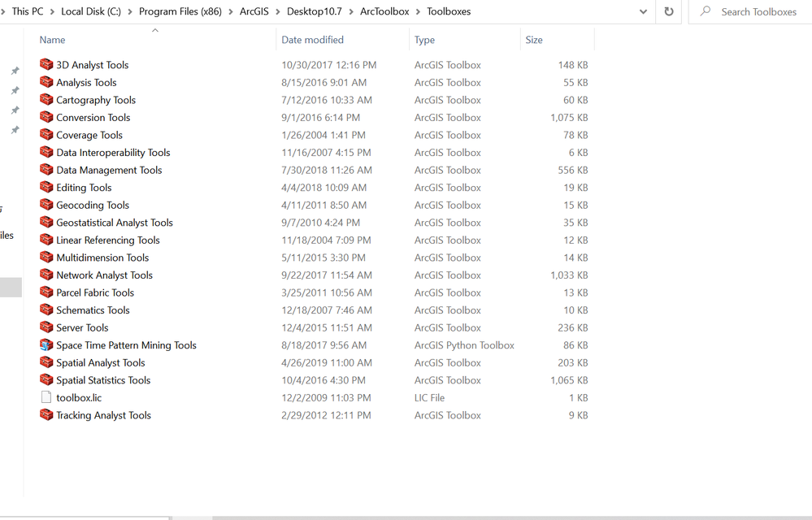
Task: Select the Analysis Tools toolbox icon
Action: click(46, 82)
